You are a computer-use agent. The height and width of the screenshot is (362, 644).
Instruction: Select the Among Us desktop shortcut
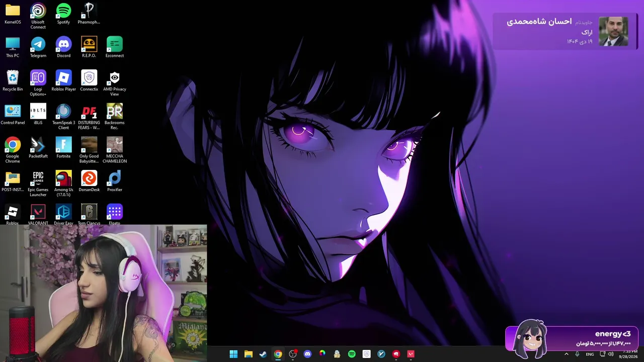tap(63, 184)
